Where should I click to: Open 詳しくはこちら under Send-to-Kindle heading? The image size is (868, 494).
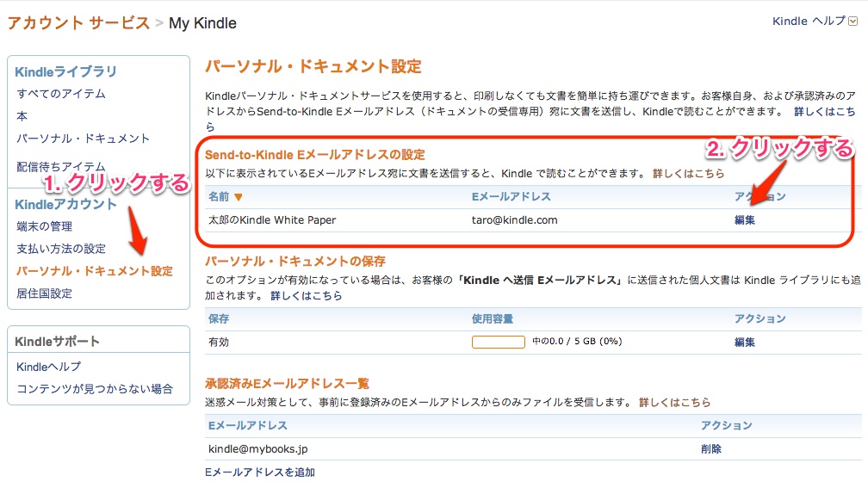point(689,173)
